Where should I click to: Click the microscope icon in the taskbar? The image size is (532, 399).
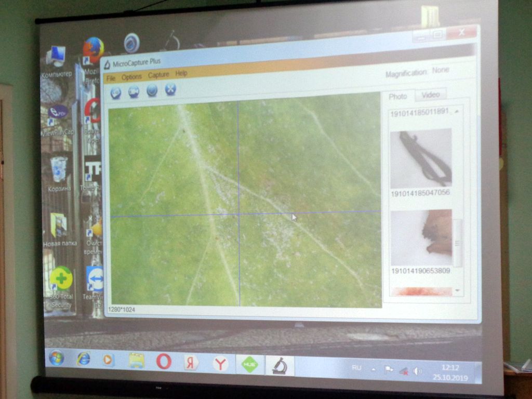(280, 366)
